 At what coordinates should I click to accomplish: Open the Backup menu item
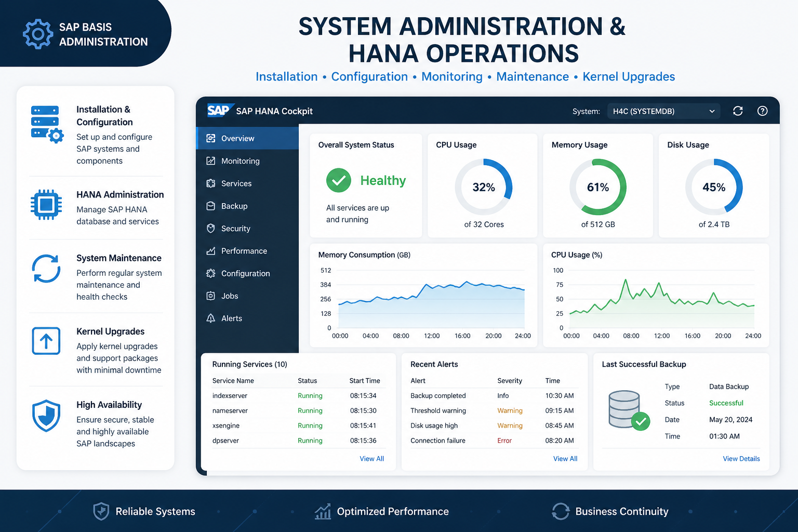tap(248, 206)
